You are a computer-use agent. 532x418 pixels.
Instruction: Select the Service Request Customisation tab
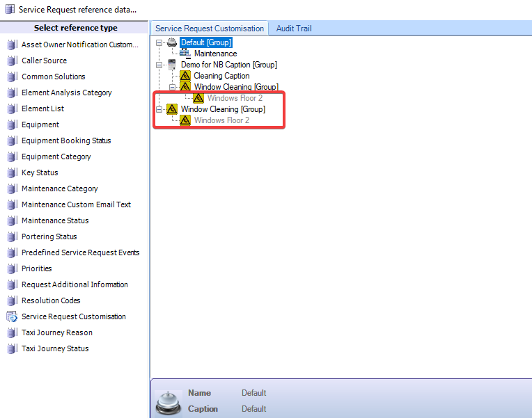pos(210,29)
